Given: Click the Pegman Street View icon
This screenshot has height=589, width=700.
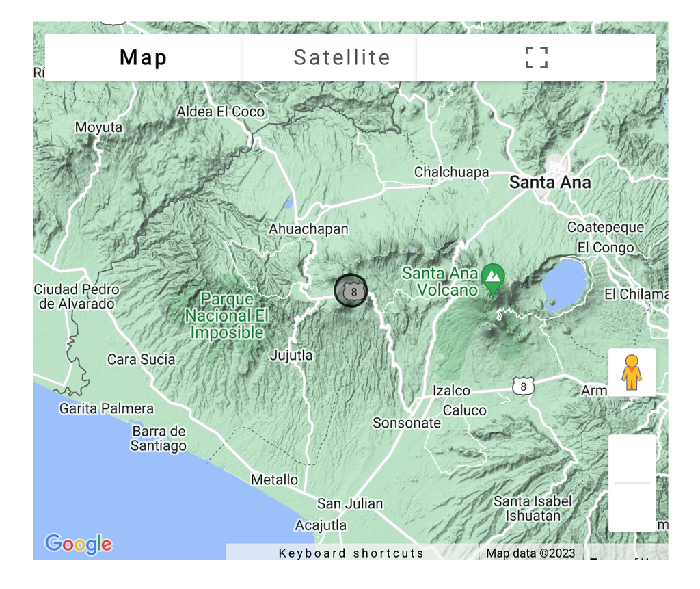Looking at the screenshot, I should point(632,372).
